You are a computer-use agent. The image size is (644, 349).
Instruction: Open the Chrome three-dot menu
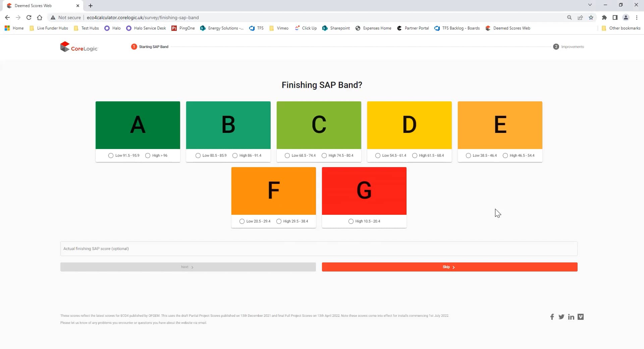pyautogui.click(x=637, y=17)
